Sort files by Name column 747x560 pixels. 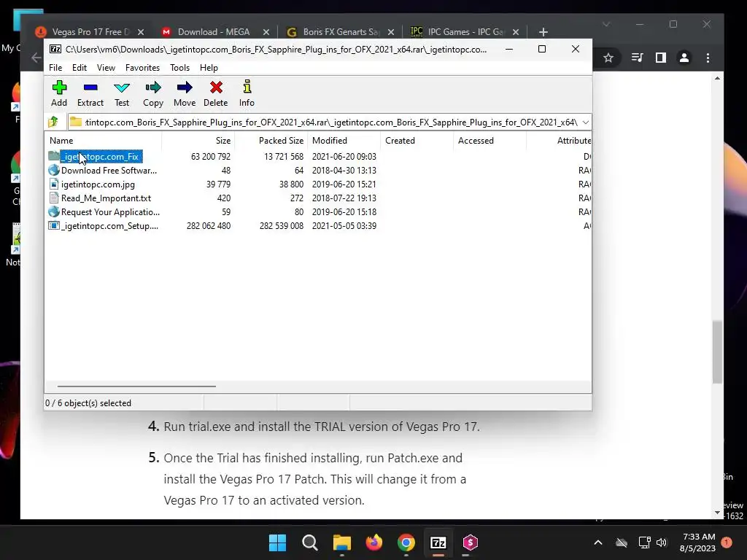pyautogui.click(x=103, y=141)
